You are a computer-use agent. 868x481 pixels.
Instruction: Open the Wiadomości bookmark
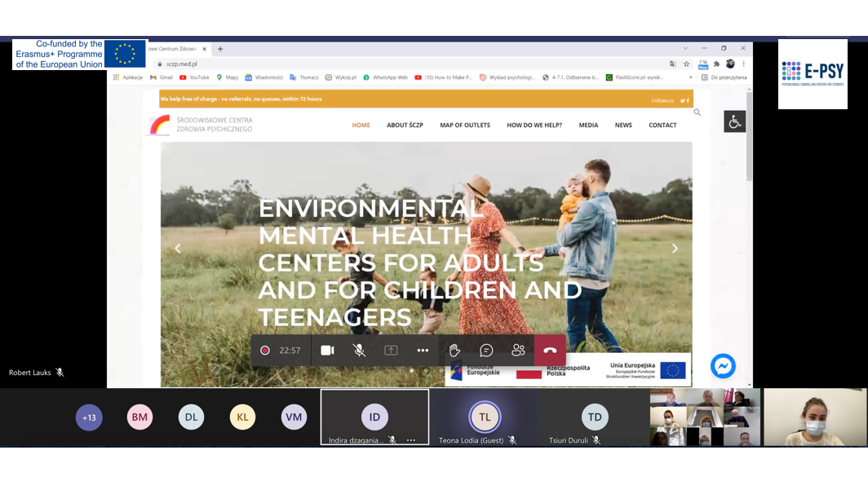263,77
